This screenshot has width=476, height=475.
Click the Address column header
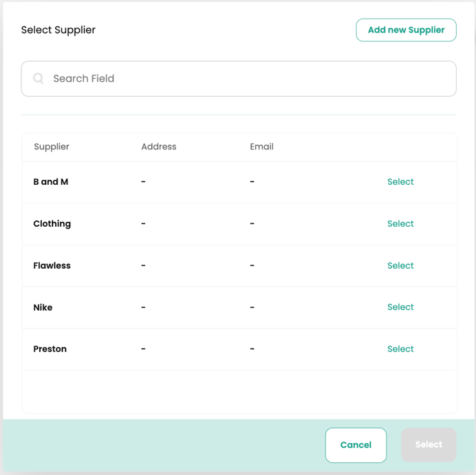(x=158, y=147)
